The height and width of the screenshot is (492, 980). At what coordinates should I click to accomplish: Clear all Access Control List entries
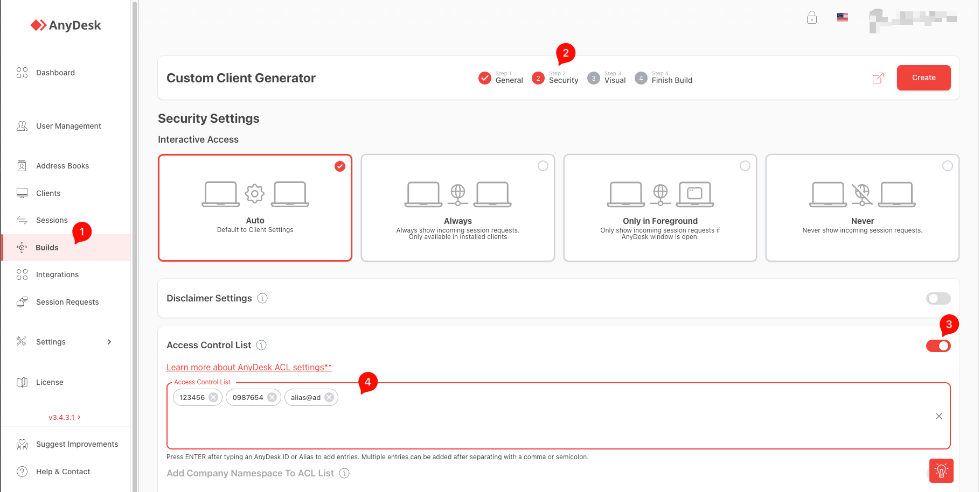pos(939,416)
